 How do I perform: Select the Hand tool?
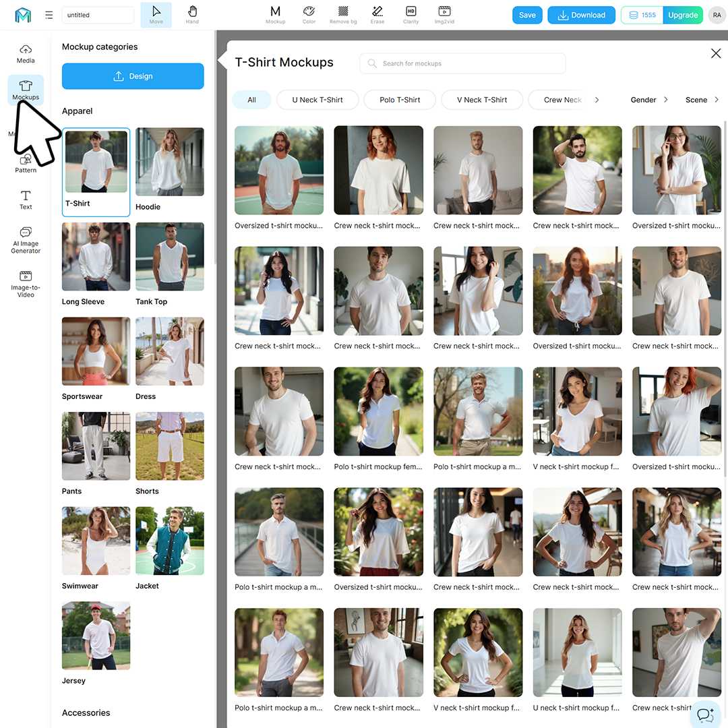point(192,15)
